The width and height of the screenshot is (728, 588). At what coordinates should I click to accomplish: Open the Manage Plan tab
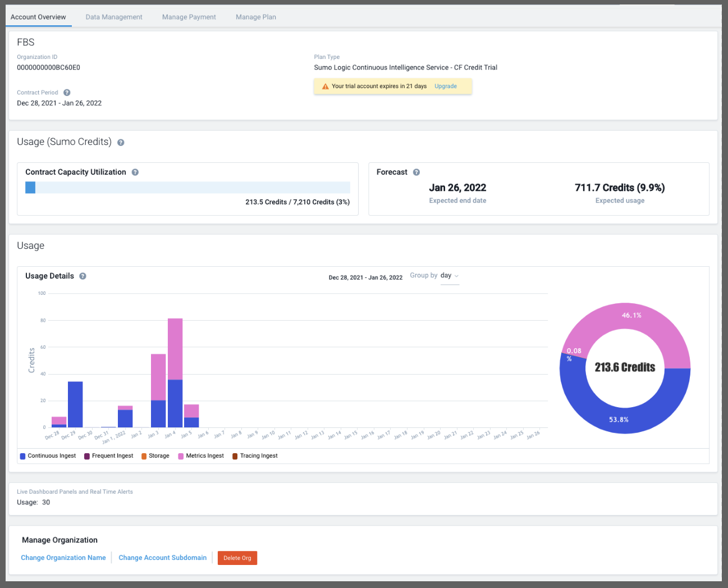256,17
